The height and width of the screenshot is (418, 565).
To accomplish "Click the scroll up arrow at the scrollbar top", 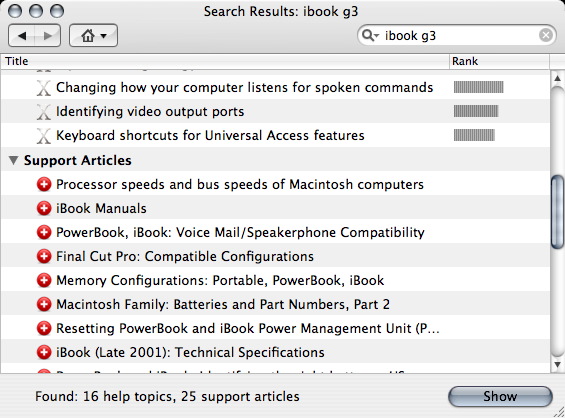I will point(557,78).
